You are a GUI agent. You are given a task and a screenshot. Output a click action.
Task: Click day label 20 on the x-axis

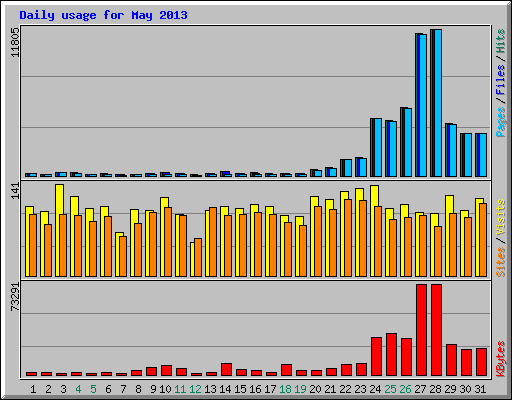[315, 389]
